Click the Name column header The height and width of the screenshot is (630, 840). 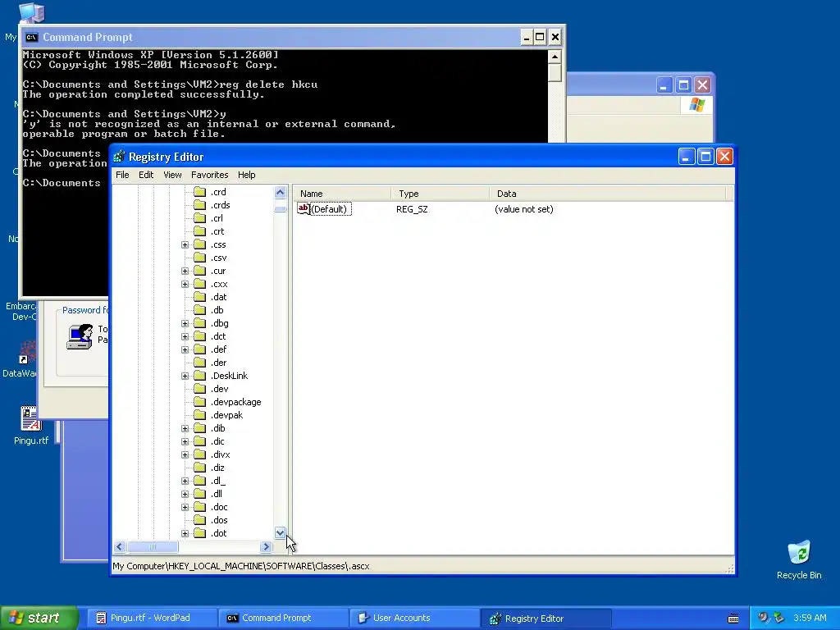pyautogui.click(x=342, y=194)
